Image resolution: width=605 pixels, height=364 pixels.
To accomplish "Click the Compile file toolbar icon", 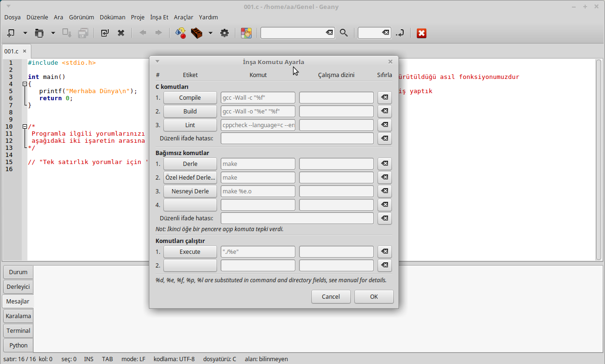I will (181, 33).
